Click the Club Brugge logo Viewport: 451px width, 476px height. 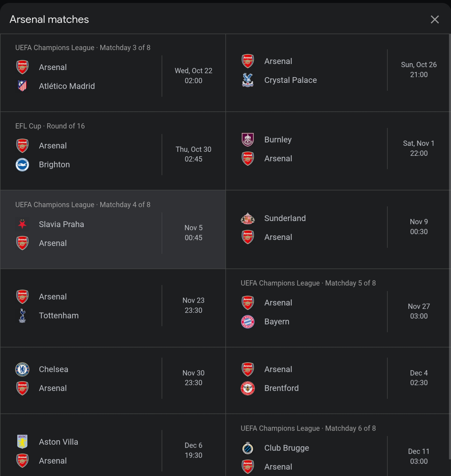click(248, 448)
